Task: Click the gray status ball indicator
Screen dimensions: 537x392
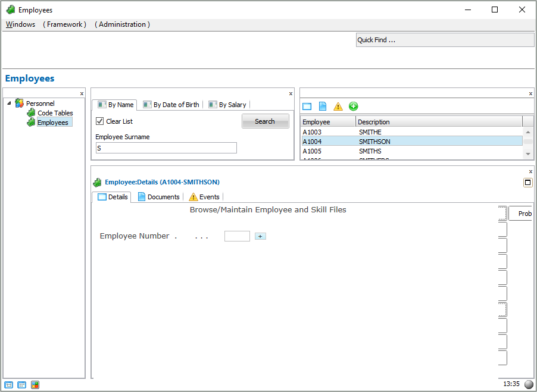Action: [x=529, y=384]
